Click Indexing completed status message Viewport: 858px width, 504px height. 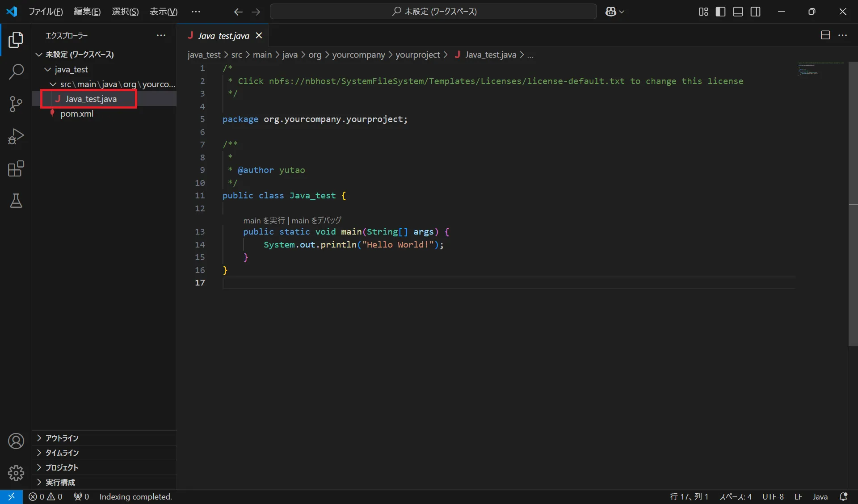pos(135,496)
